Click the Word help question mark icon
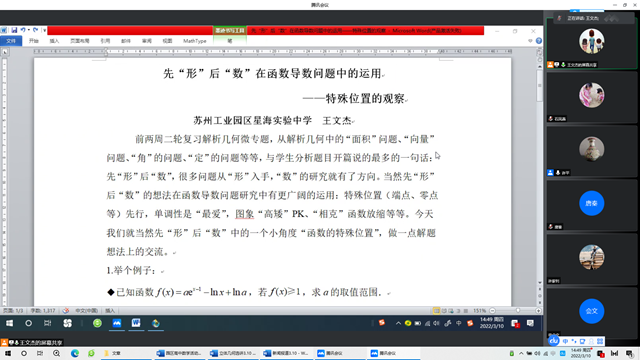 (539, 41)
